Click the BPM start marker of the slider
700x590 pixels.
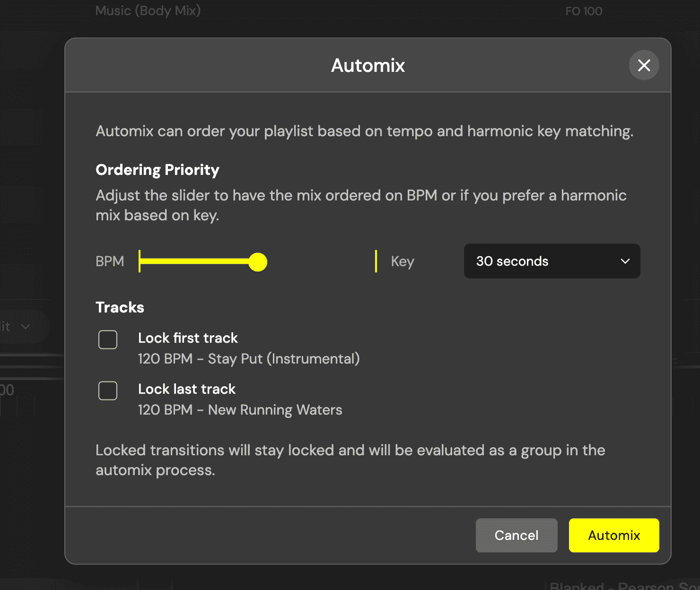point(140,261)
